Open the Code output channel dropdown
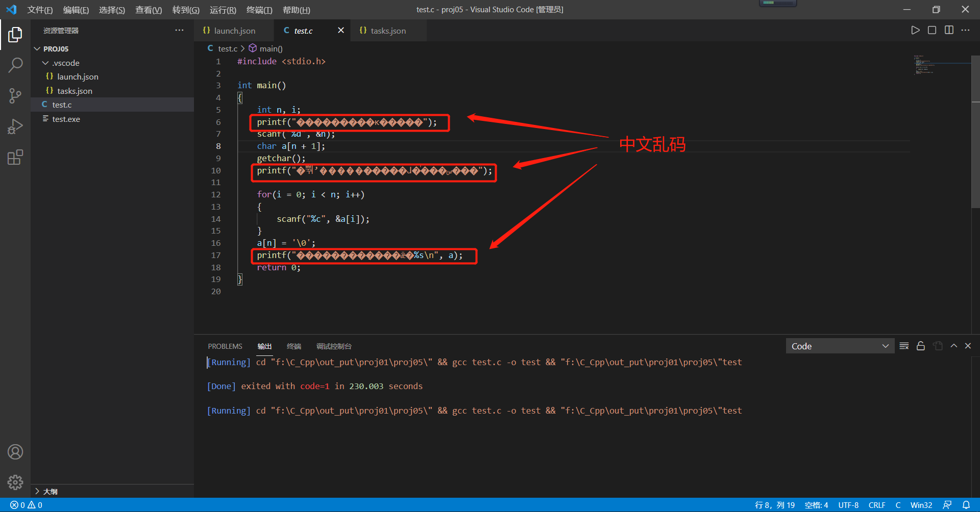This screenshot has height=512, width=980. pyautogui.click(x=840, y=346)
